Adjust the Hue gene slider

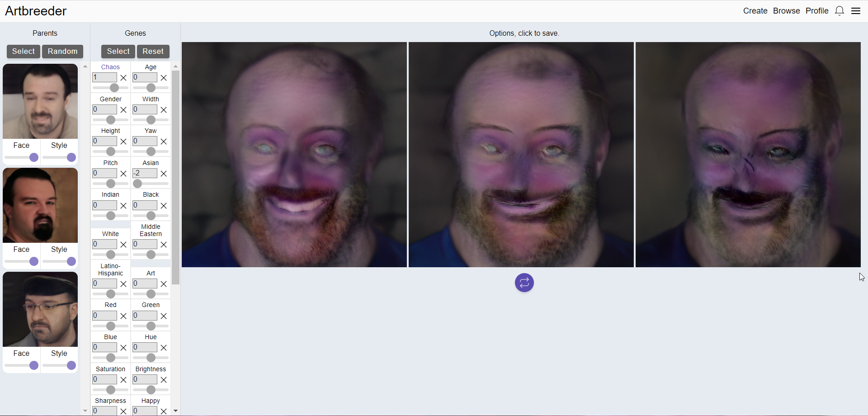pos(151,358)
